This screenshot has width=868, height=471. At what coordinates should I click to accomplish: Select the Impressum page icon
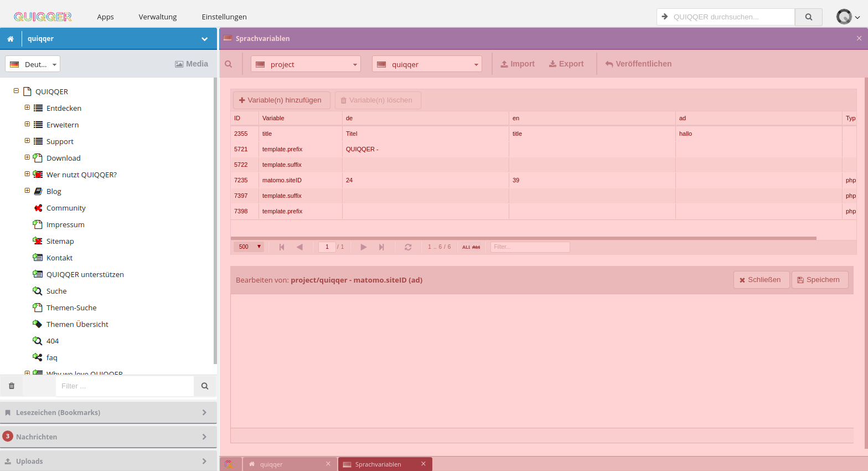[38, 224]
